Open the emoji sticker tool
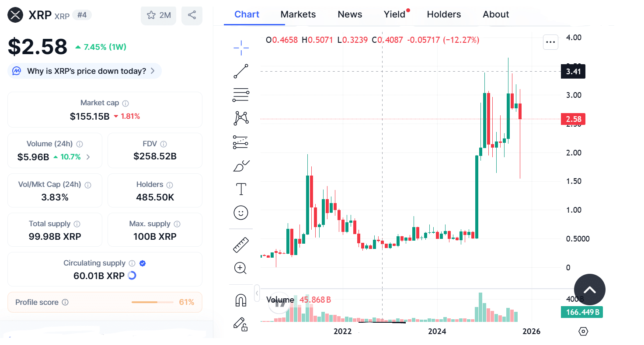The image size is (644, 345). [x=240, y=213]
